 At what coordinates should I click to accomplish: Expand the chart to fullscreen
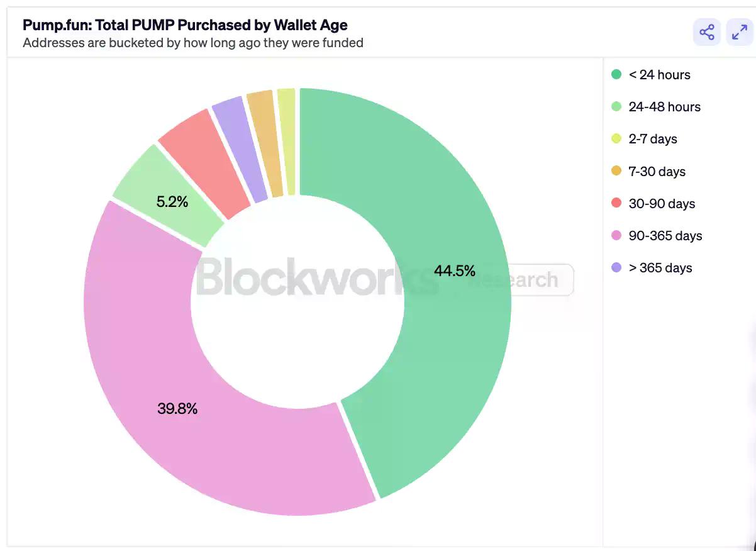[x=739, y=31]
